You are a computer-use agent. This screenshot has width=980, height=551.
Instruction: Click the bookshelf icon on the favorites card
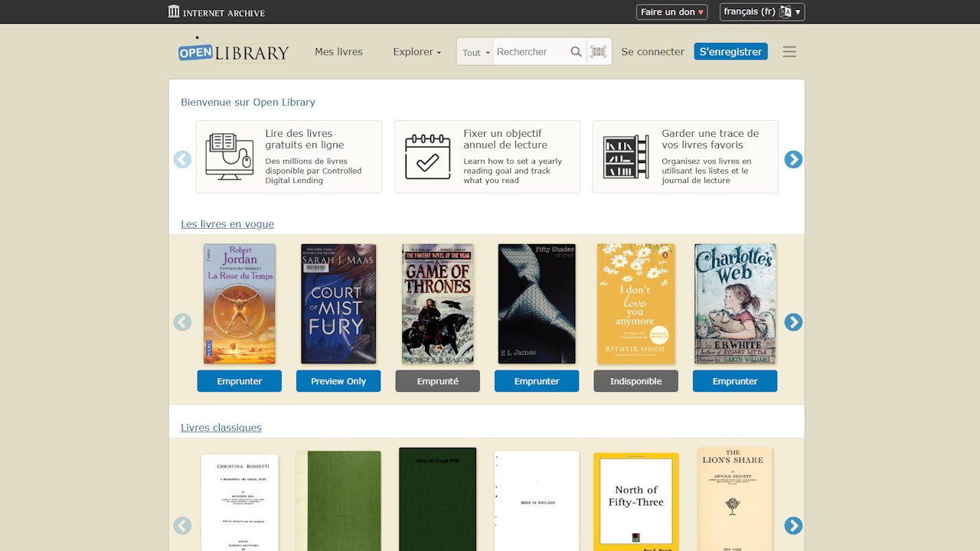tap(624, 156)
